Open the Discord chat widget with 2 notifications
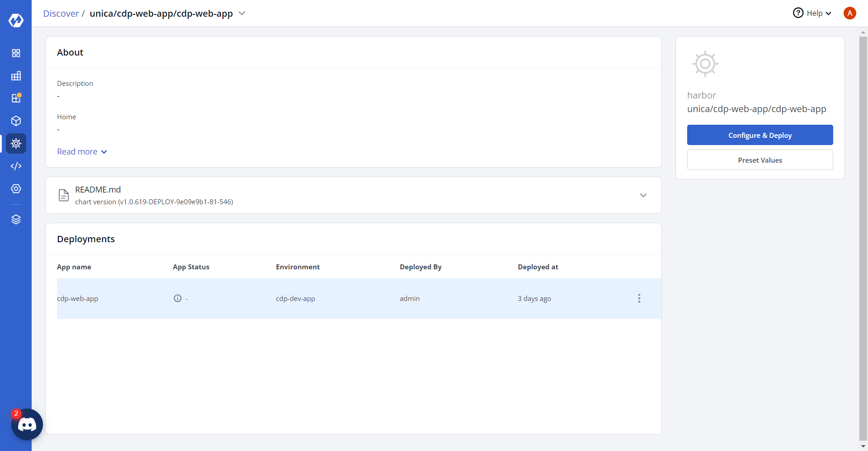Viewport: 868px width, 451px height. [x=27, y=425]
